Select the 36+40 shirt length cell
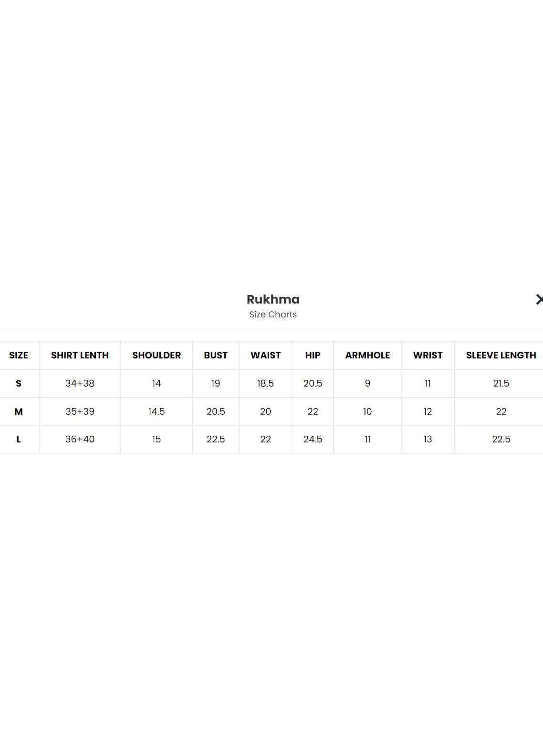Image resolution: width=543 pixels, height=756 pixels. pyautogui.click(x=80, y=439)
